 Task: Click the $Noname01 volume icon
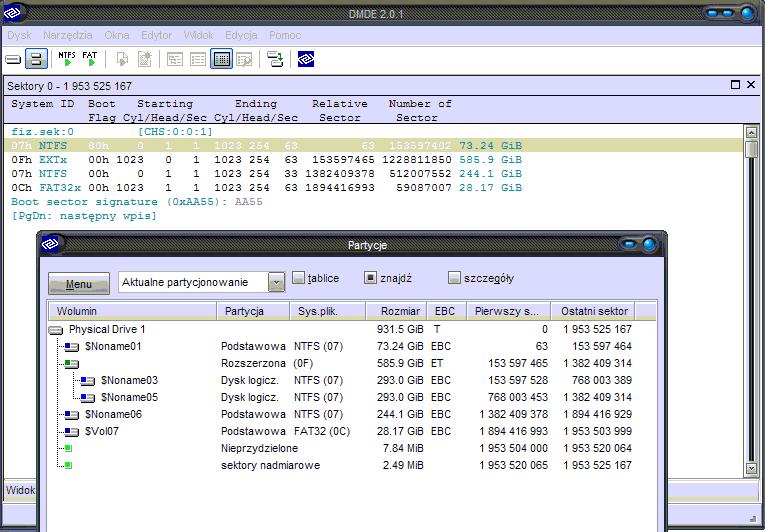[x=72, y=347]
